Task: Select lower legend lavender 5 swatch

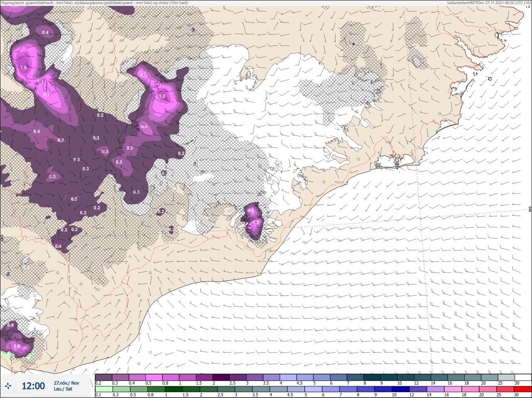Action: pyautogui.click(x=313, y=389)
